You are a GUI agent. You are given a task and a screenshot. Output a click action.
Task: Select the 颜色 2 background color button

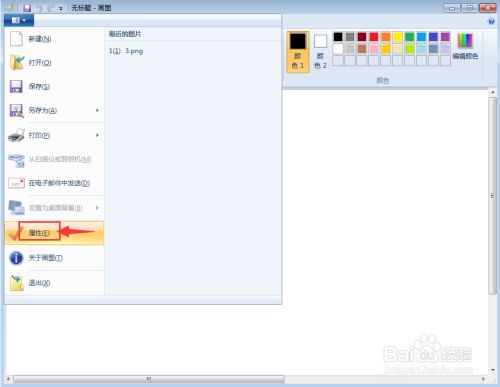click(x=320, y=52)
